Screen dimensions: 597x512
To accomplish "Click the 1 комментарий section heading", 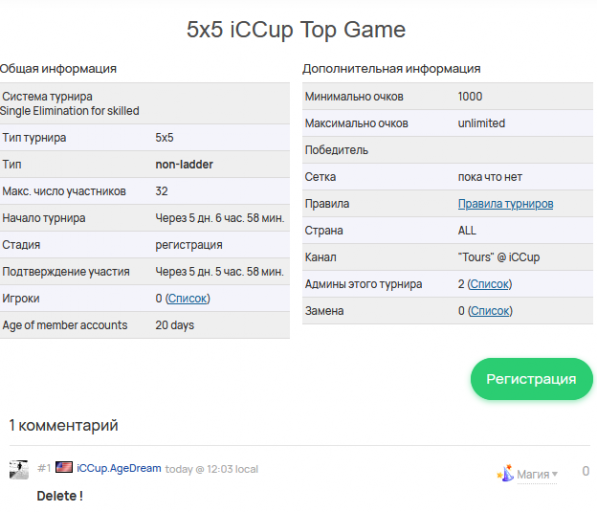I will coord(64,425).
